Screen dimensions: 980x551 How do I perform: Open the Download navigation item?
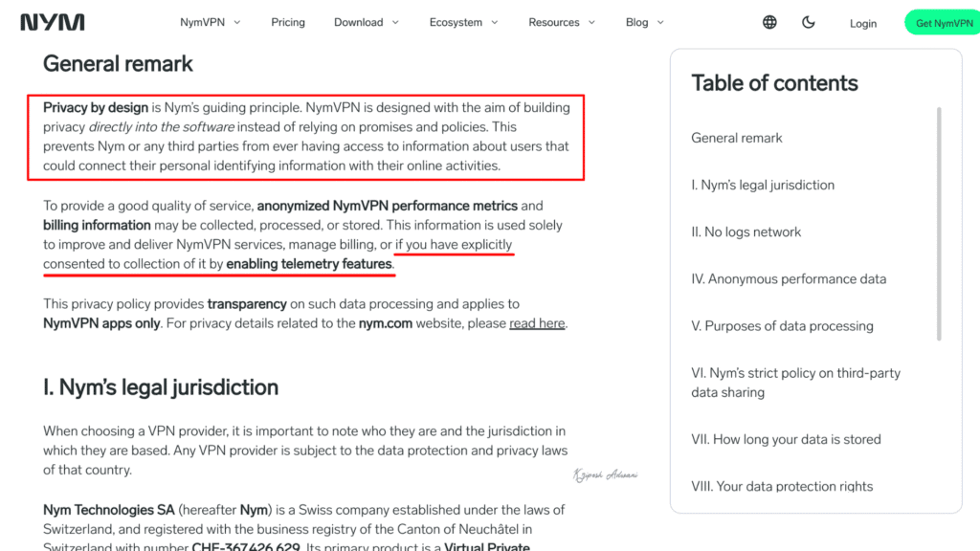358,23
